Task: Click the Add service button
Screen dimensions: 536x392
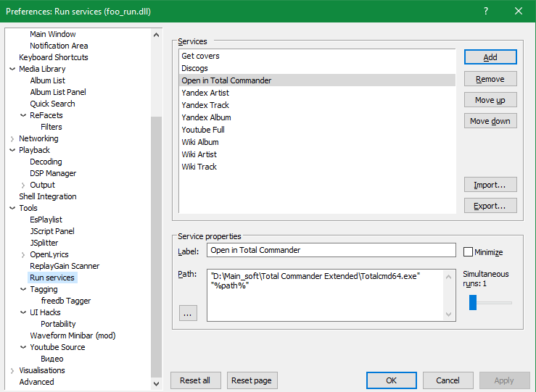Action: coord(490,57)
